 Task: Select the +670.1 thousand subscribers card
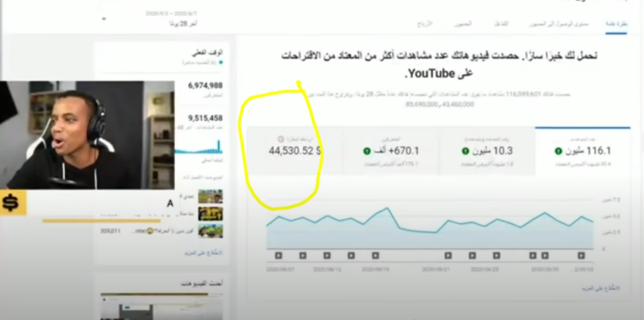[x=391, y=151]
